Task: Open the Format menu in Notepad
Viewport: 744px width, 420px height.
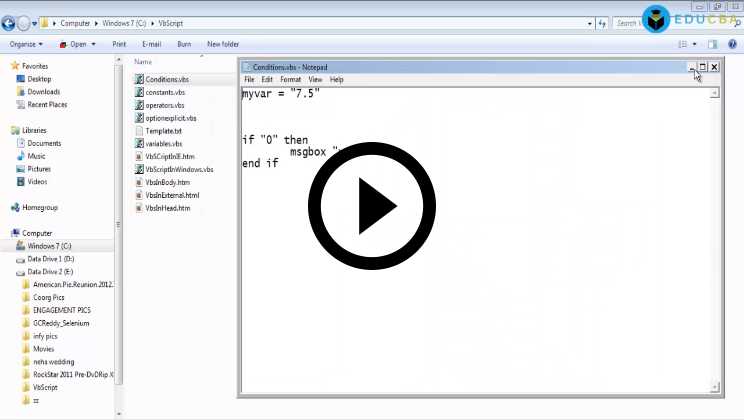Action: coord(290,79)
